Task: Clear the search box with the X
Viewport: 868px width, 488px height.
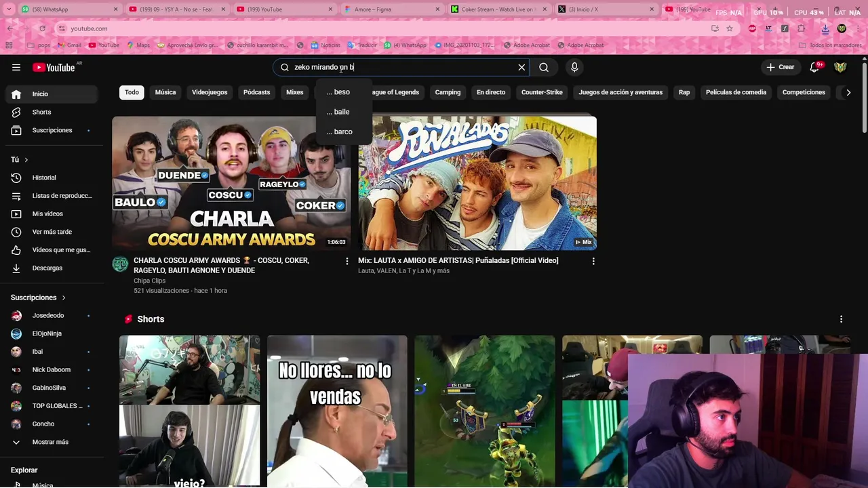Action: (521, 67)
